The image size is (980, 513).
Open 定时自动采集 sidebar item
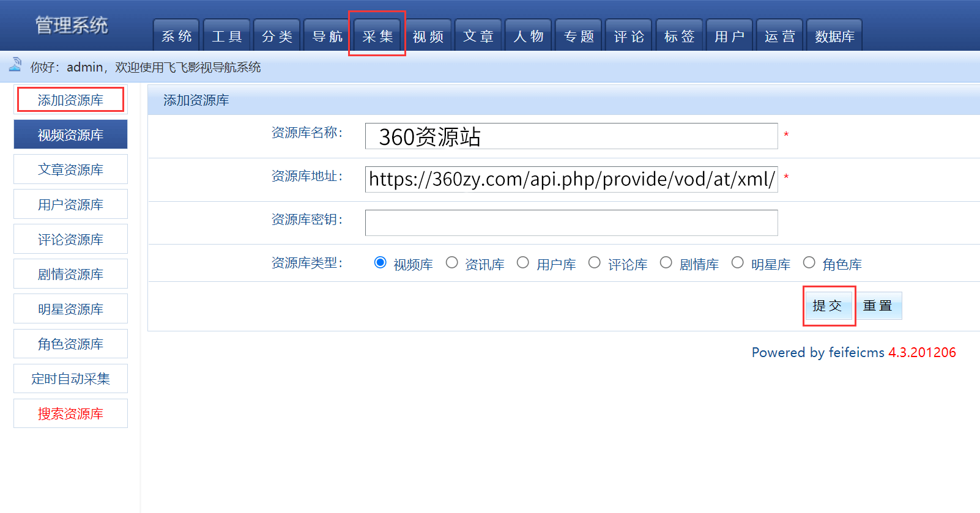tap(70, 378)
